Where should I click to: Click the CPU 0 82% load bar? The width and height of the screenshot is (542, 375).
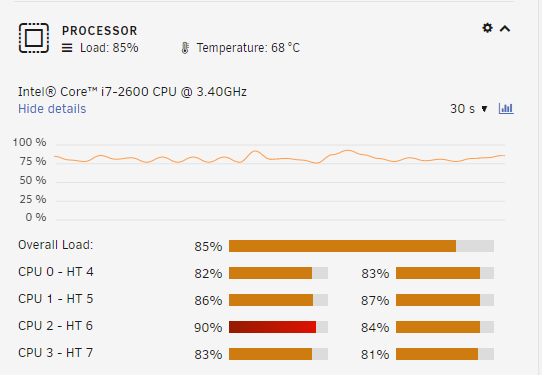pyautogui.click(x=278, y=273)
